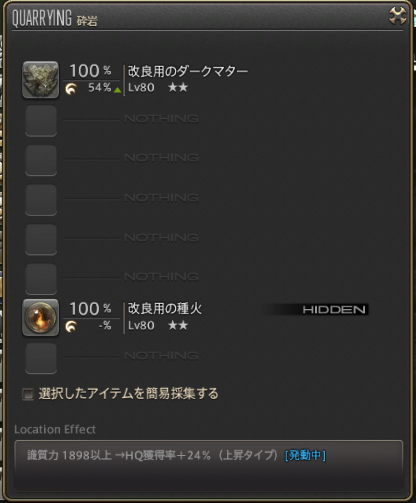This screenshot has width=416, height=503.
Task: Click the 100% gather rate for ダークマター
Action: pyautogui.click(x=90, y=71)
